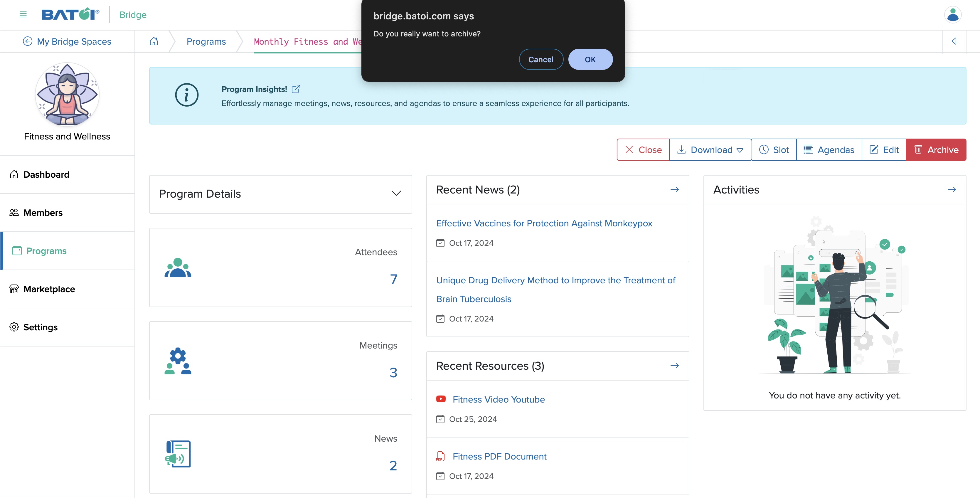Click the info circle icon in banner
The image size is (980, 498).
tap(186, 95)
